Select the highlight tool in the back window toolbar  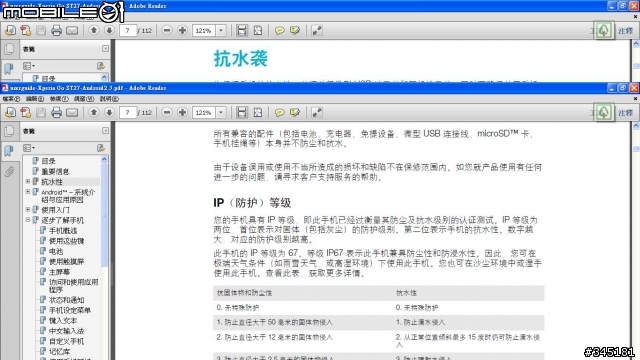(295, 30)
